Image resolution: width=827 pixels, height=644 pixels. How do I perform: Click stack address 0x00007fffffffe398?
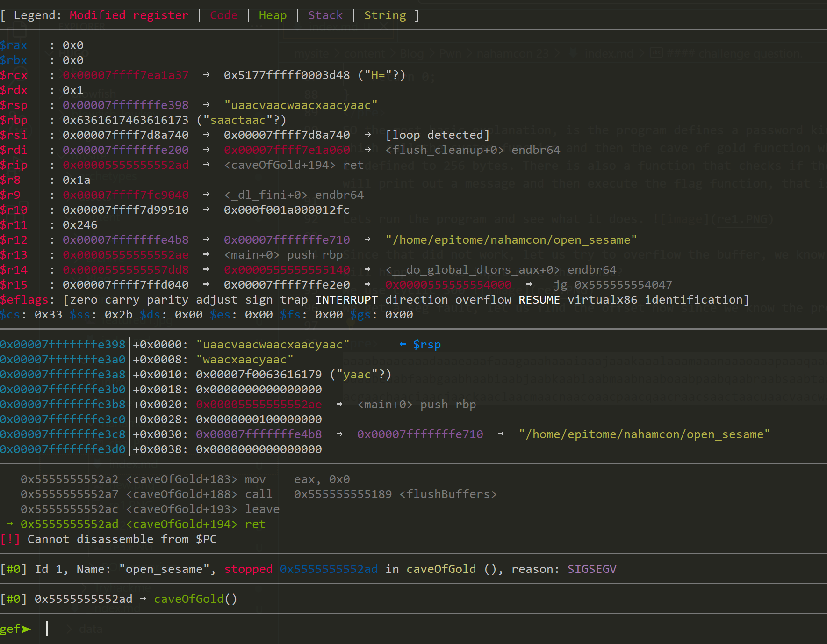[x=63, y=345]
